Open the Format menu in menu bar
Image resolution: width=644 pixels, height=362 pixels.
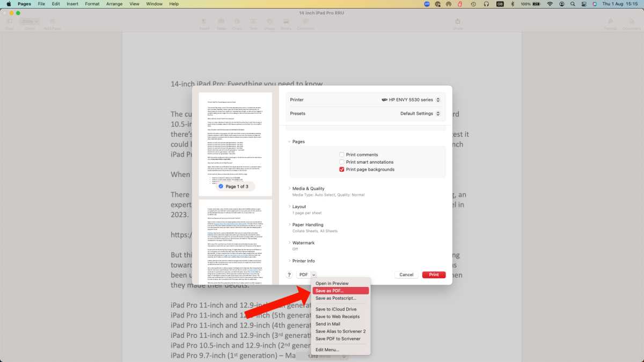coord(92,4)
